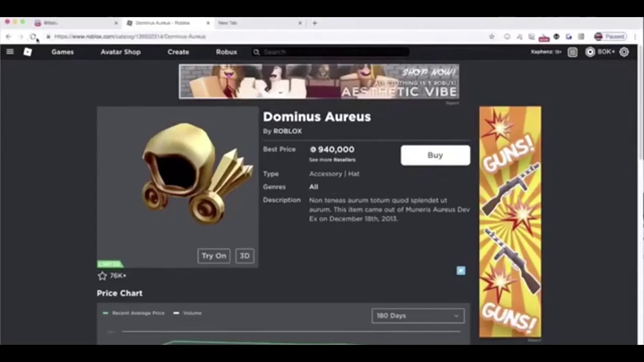This screenshot has height=362, width=644.
Task: Open the See more Resellers link
Action: (332, 160)
